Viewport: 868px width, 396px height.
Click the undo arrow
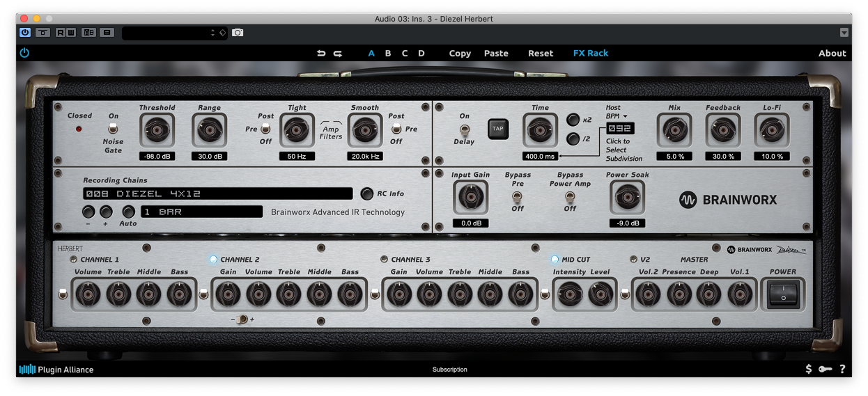click(321, 53)
